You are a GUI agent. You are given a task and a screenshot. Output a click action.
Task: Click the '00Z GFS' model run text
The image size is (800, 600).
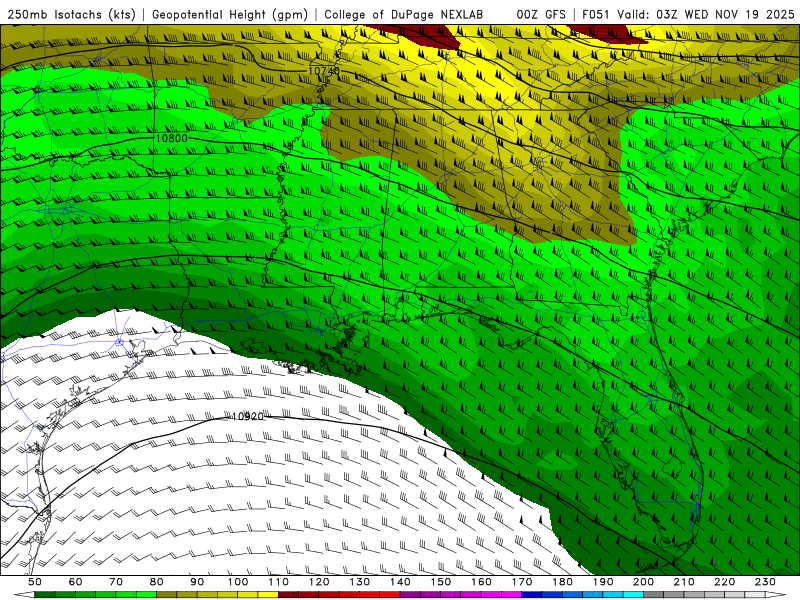[x=541, y=15]
